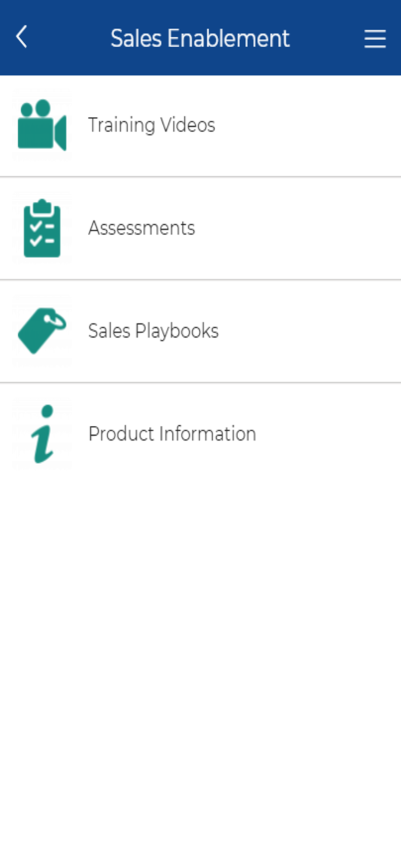
Task: Tap the Assessments text label
Action: pyautogui.click(x=142, y=228)
